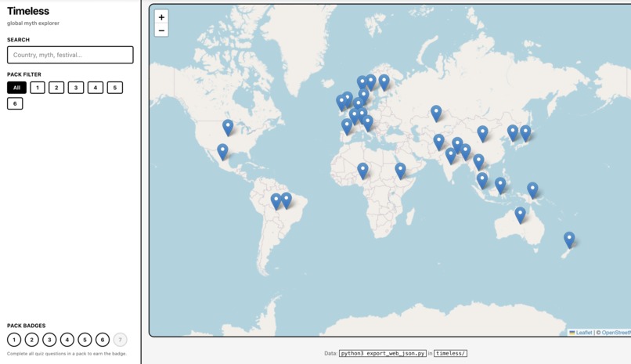Click pack badge number 1
This screenshot has width=631, height=364.
point(14,340)
